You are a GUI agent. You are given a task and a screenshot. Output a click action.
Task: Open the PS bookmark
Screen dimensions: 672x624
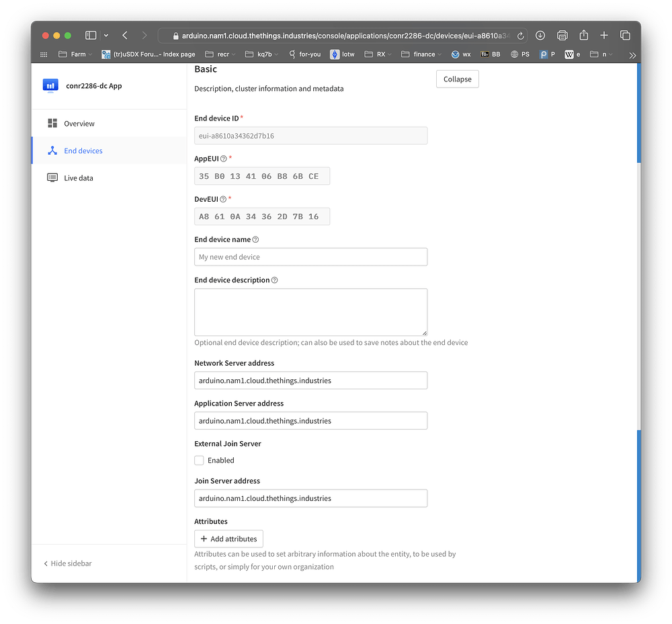[520, 54]
